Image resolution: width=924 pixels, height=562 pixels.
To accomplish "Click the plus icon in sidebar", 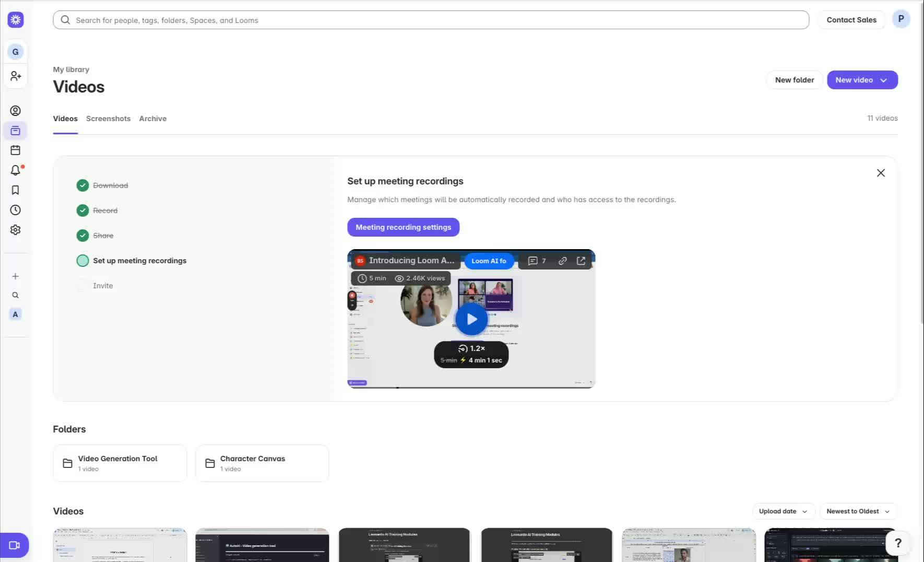I will [x=16, y=276].
